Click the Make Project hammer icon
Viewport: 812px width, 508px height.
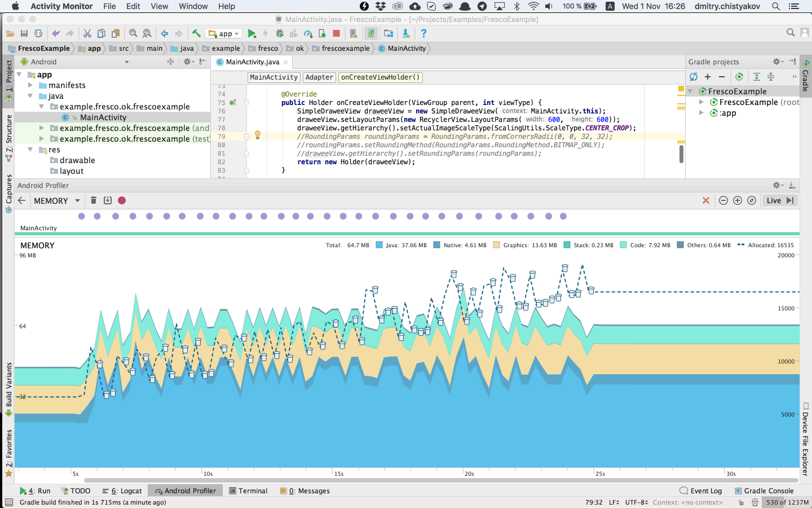pos(196,34)
